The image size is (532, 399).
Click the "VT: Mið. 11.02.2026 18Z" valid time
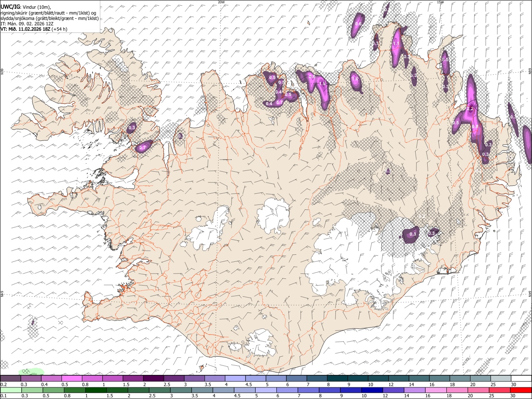point(25,29)
